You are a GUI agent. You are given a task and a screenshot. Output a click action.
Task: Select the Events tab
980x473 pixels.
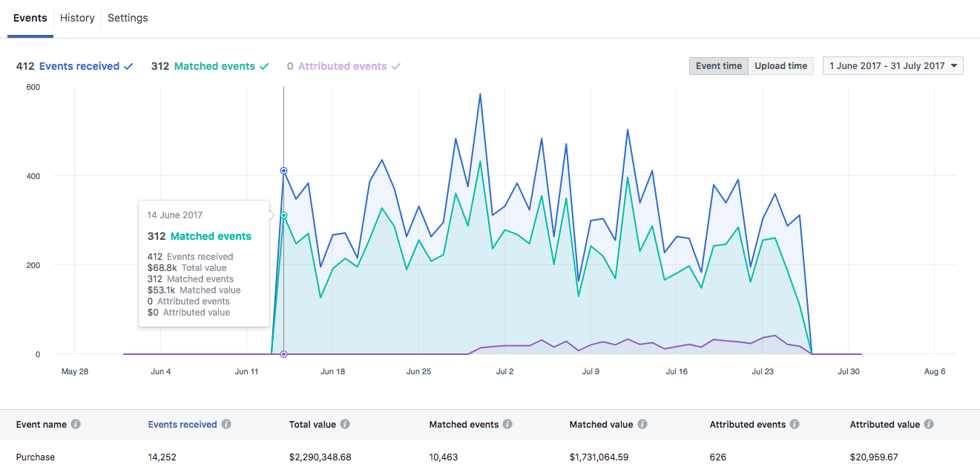point(30,18)
